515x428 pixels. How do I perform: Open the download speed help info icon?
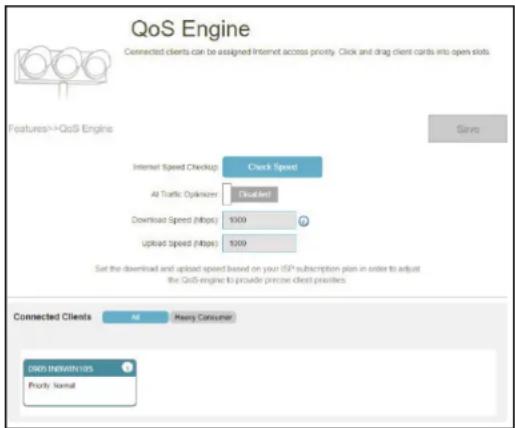(303, 221)
